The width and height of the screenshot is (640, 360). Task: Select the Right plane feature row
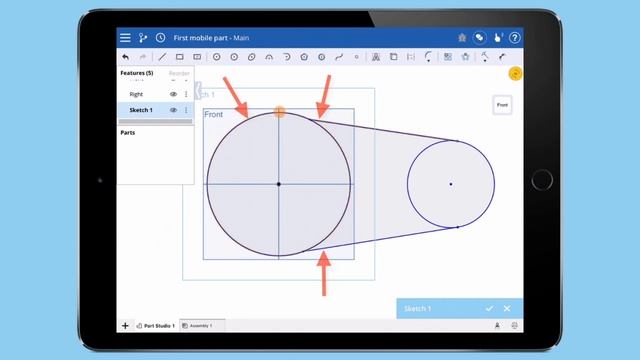tap(155, 94)
